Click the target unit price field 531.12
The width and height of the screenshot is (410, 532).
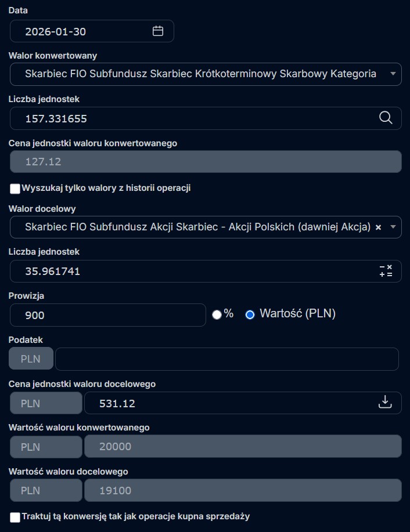pos(226,403)
